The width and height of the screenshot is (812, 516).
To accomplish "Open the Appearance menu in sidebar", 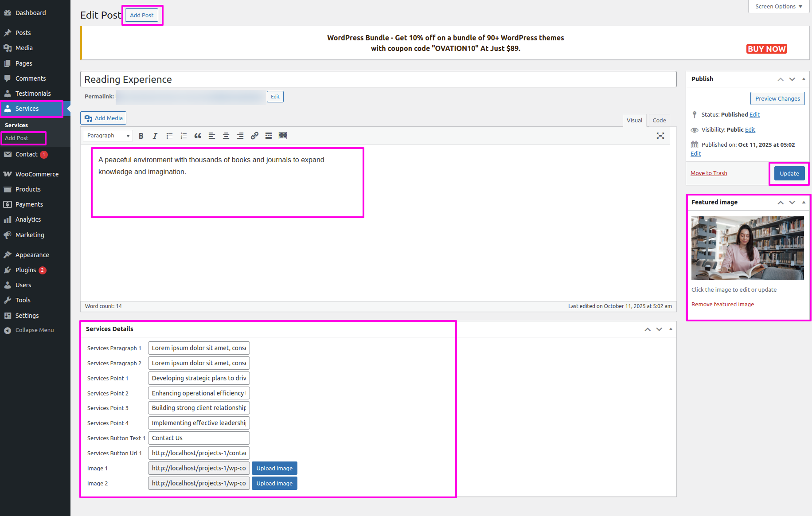I will pyautogui.click(x=32, y=255).
